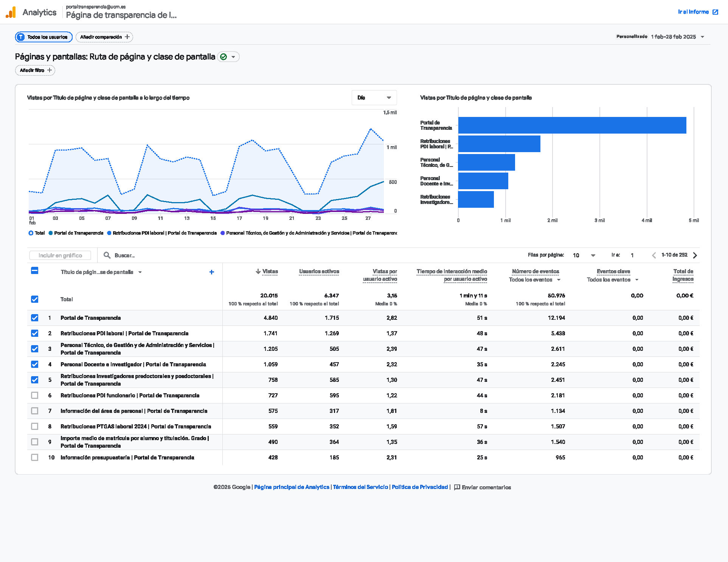728x562 pixels.
Task: Click the Incluir en gráfico button
Action: 60,255
